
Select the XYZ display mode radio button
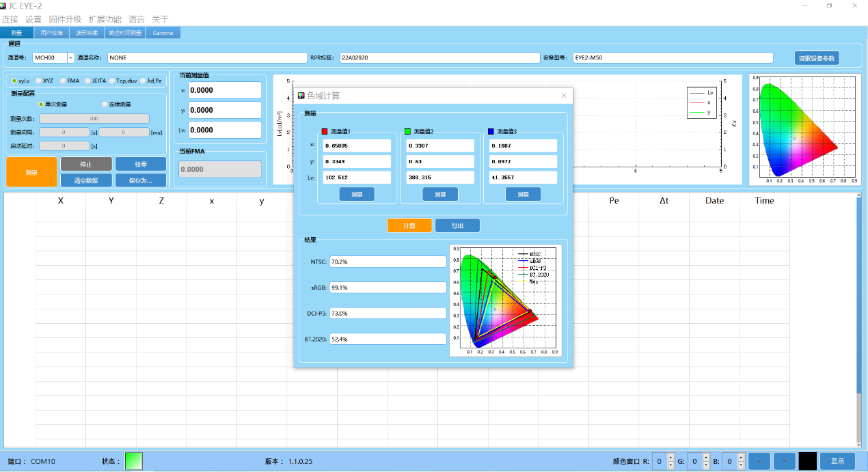(39, 81)
